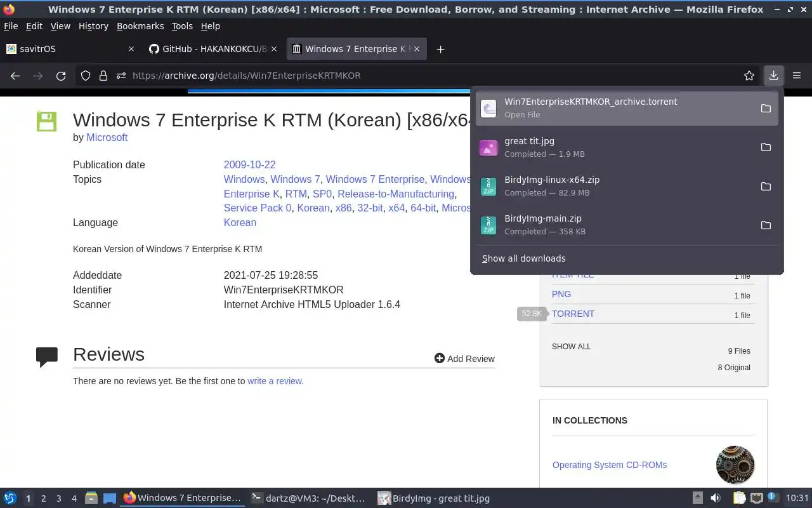812x508 pixels.
Task: Switch to the dartz@VM3 terminal window
Action: [309, 498]
